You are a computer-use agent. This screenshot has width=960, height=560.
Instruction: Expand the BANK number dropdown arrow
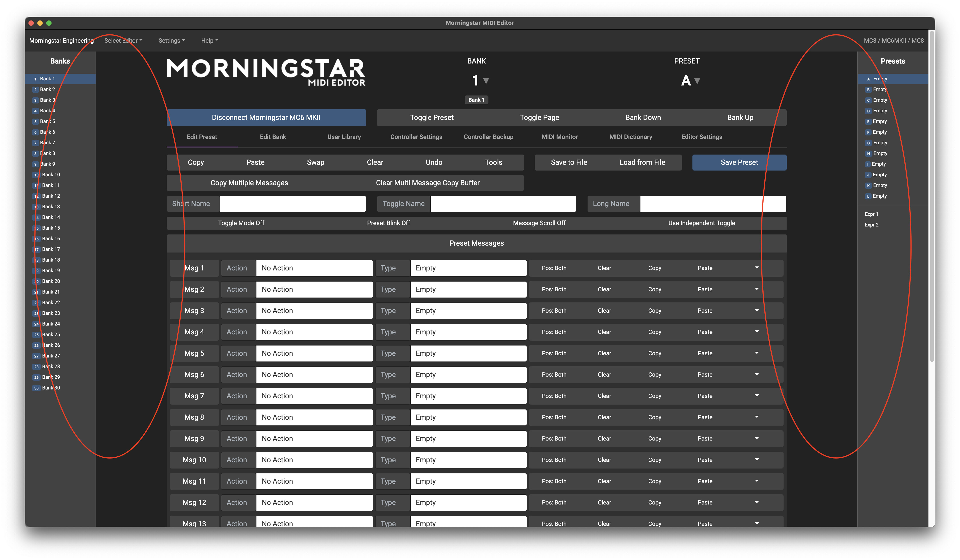click(486, 81)
